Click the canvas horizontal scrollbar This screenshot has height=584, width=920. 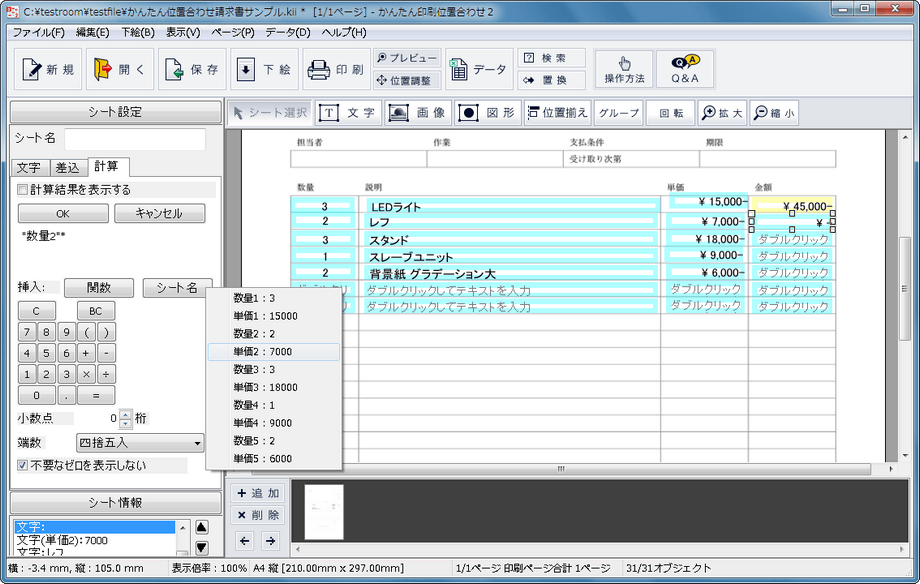(x=562, y=469)
